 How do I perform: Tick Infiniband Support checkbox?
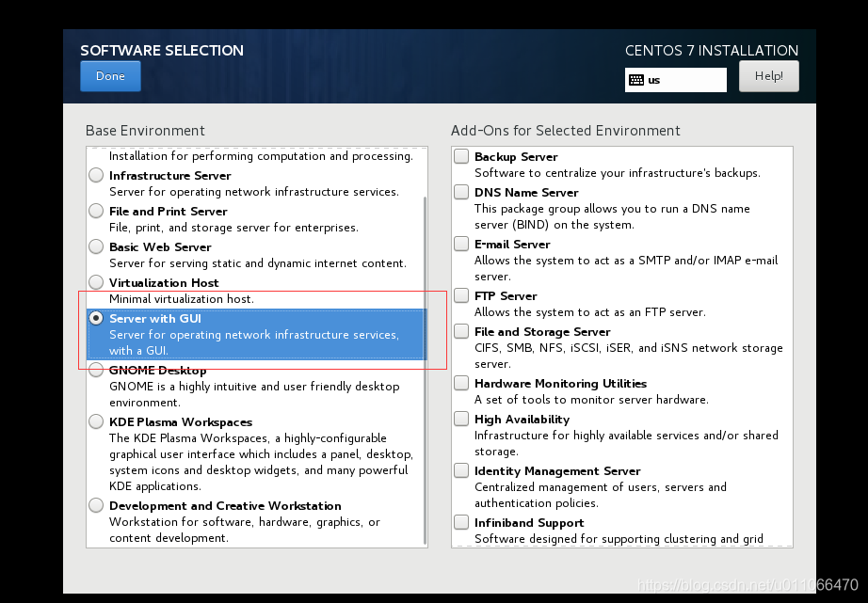click(x=461, y=522)
